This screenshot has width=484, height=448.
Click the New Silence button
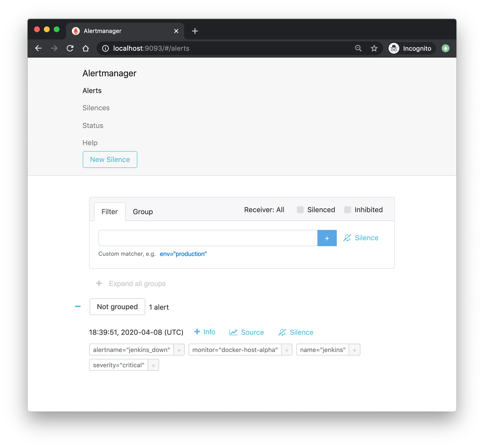pyautogui.click(x=110, y=160)
